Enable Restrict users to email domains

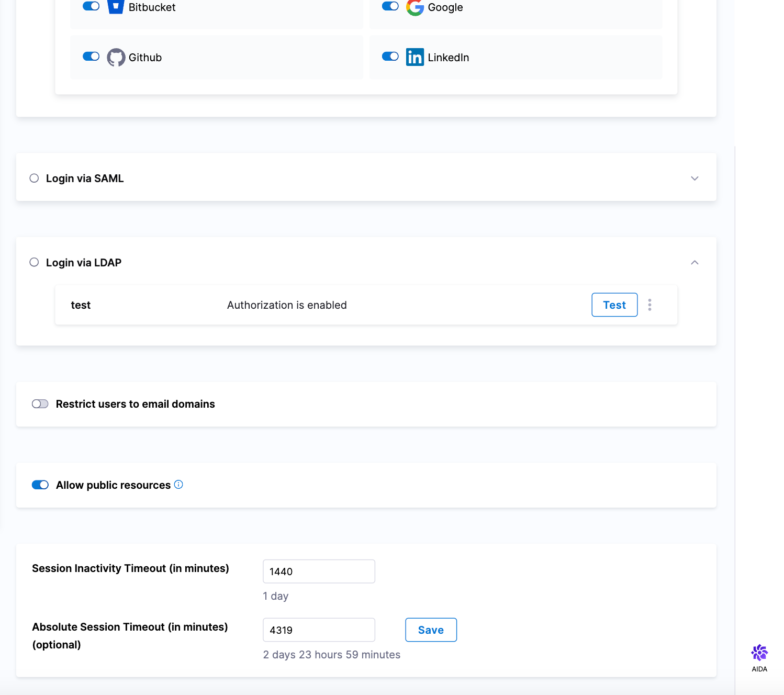click(x=40, y=404)
